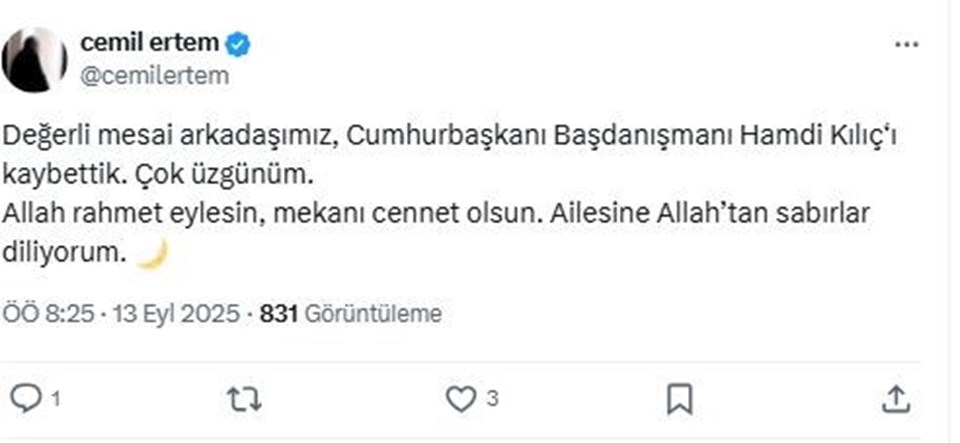Image resolution: width=960 pixels, height=443 pixels.
Task: Open the three-dot more options menu
Action: click(x=907, y=45)
